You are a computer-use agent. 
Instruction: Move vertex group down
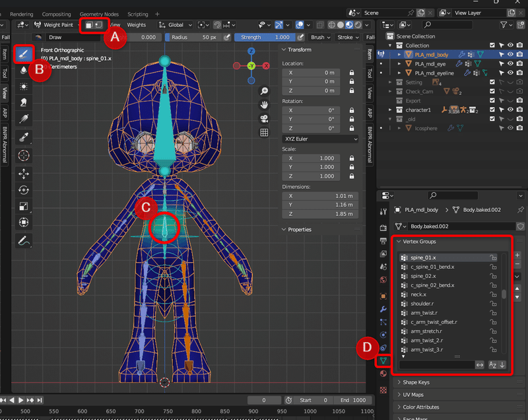[x=517, y=297]
